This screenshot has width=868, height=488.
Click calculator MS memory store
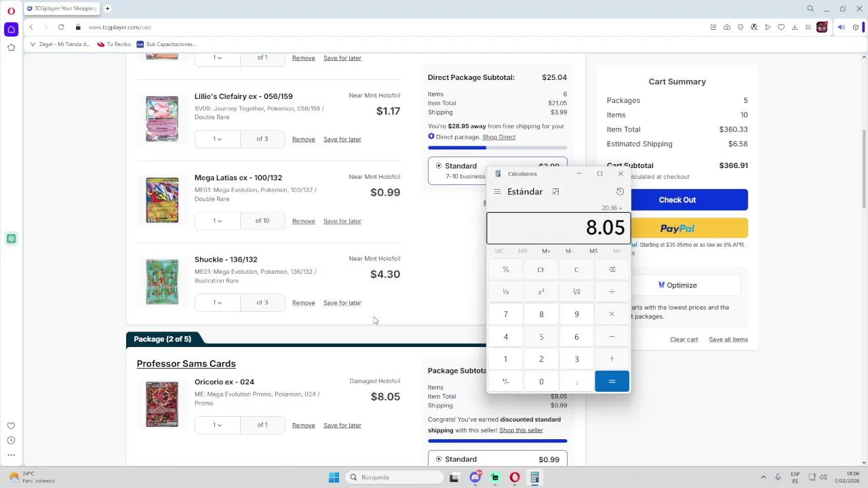tap(593, 251)
